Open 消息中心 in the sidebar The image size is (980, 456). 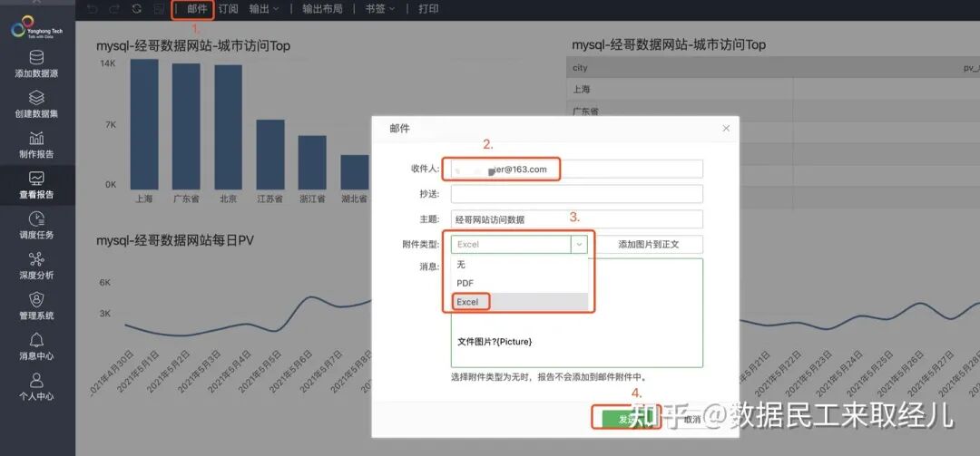click(x=37, y=347)
